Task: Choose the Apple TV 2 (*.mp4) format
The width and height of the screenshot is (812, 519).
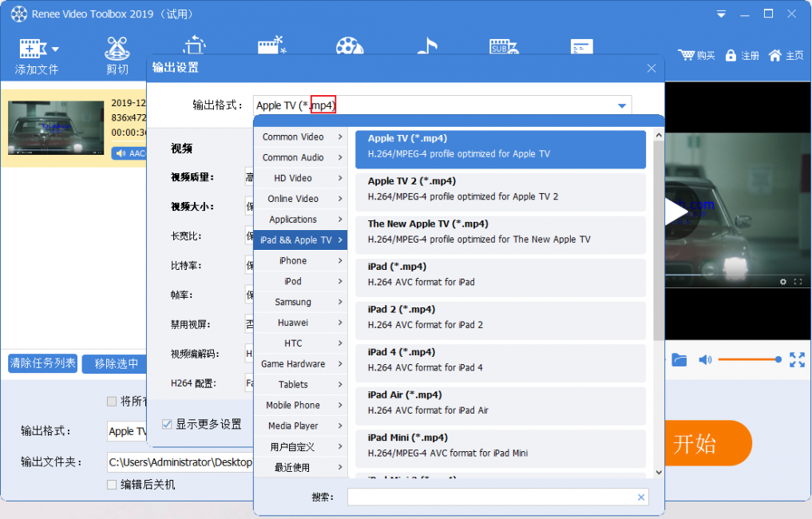Action: click(x=501, y=192)
